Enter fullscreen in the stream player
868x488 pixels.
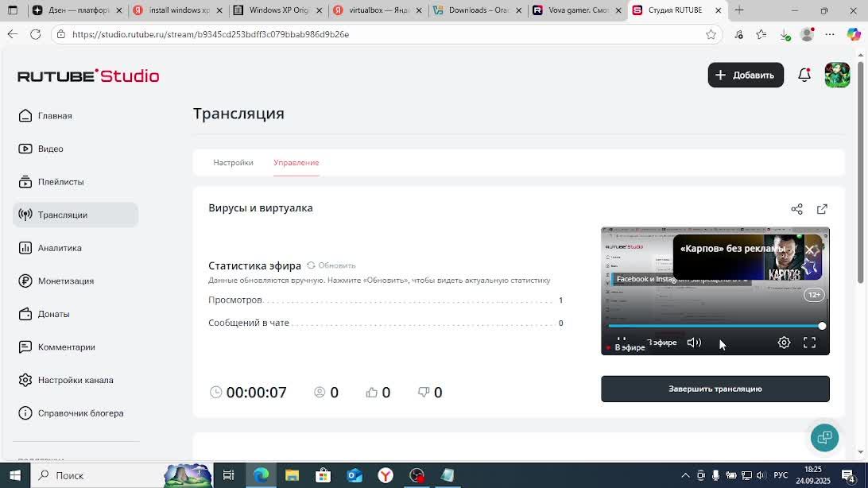tap(809, 343)
